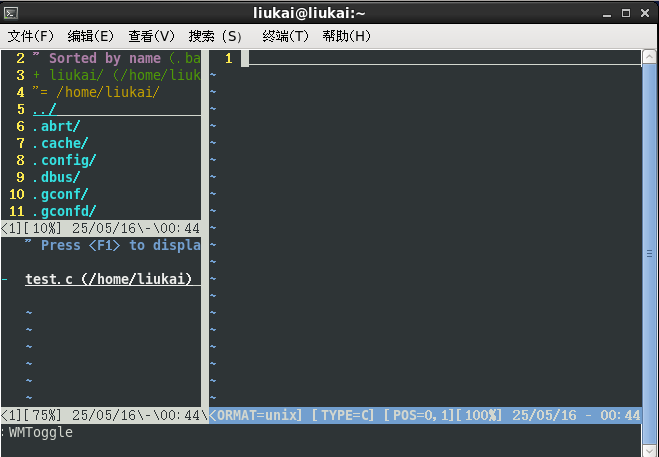Click the vertical scrollbar thumb

point(649,254)
